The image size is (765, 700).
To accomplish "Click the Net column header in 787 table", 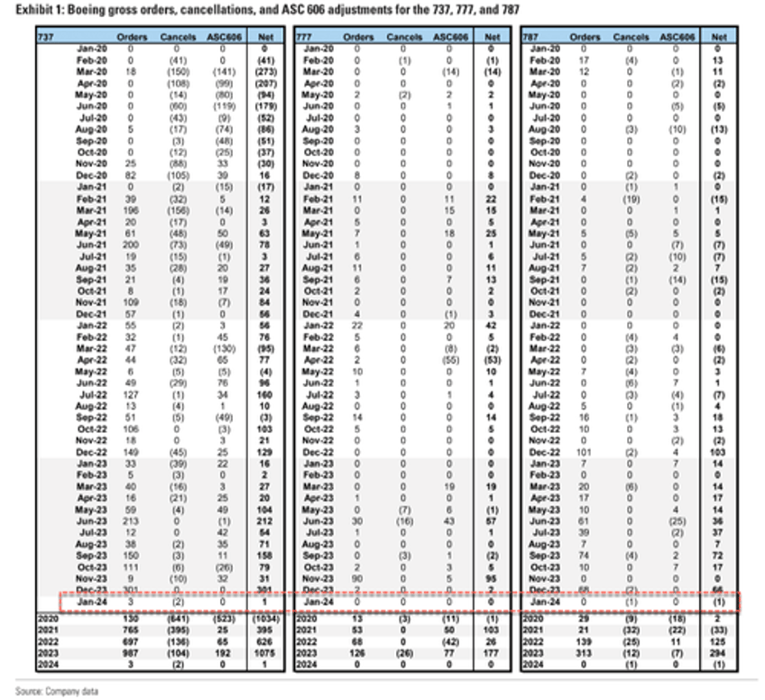I will [719, 37].
